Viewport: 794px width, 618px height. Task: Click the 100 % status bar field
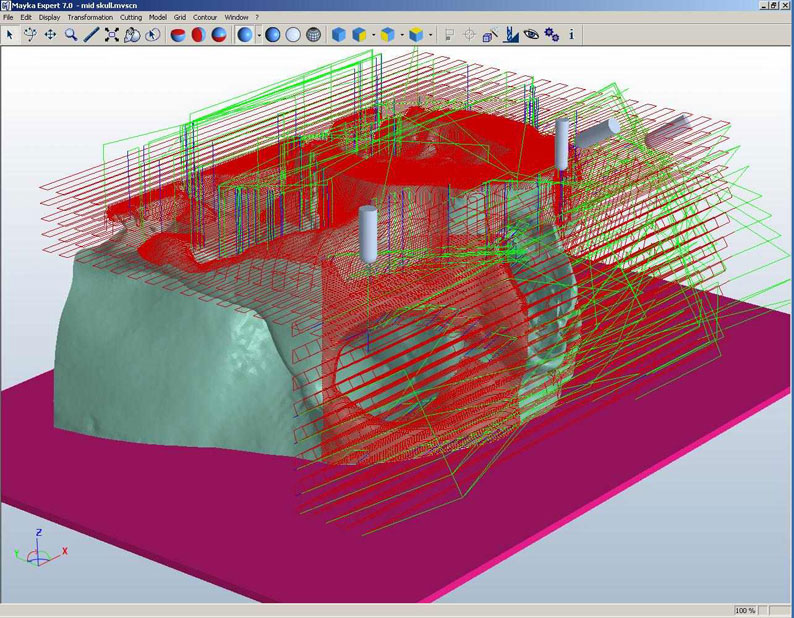(745, 610)
